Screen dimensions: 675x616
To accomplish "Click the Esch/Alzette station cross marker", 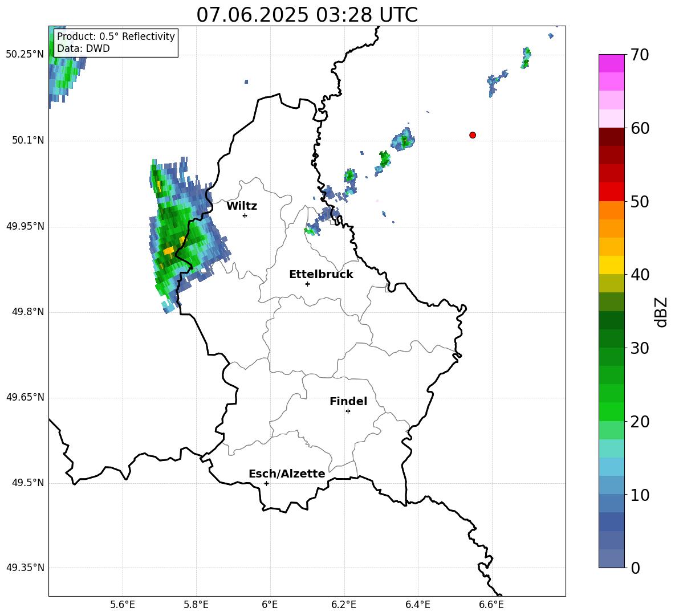I will (266, 483).
